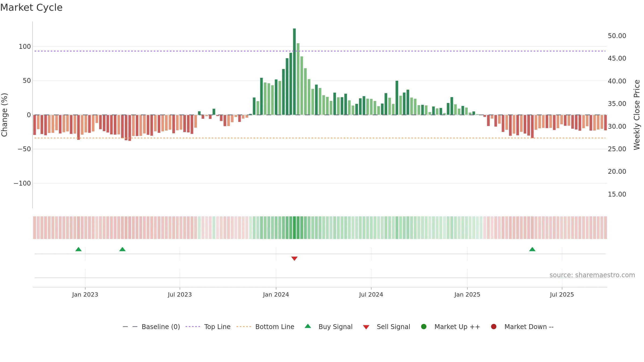This screenshot has width=644, height=362.
Task: Click the Jul 2024 axis label
Action: click(x=371, y=294)
